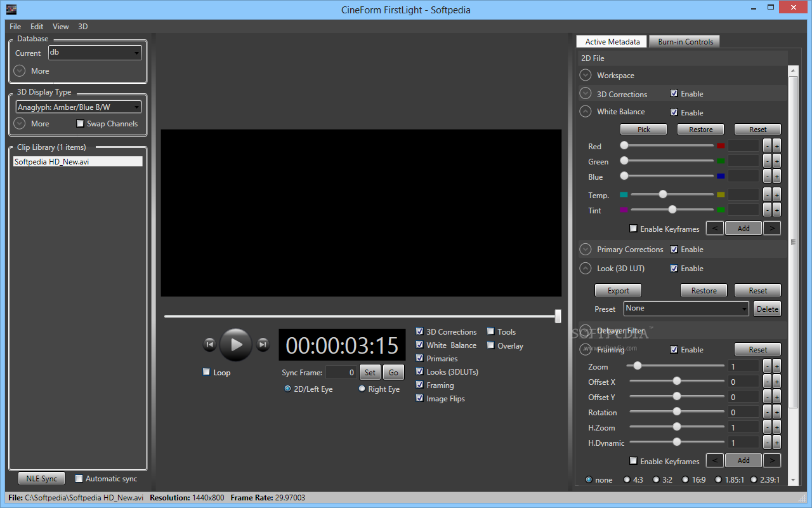Click the red swatch beside Red slider
Image resolution: width=812 pixels, height=508 pixels.
click(721, 146)
